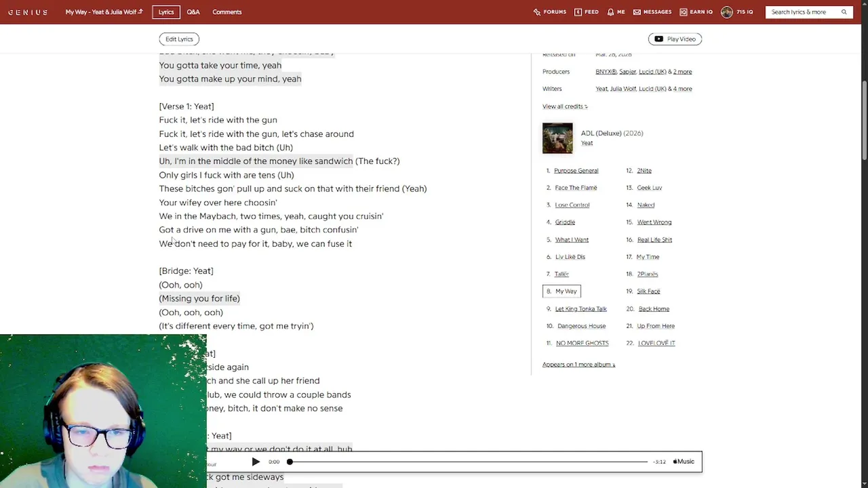Open the Julia Wolf writer link
The height and width of the screenshot is (488, 868).
623,89
